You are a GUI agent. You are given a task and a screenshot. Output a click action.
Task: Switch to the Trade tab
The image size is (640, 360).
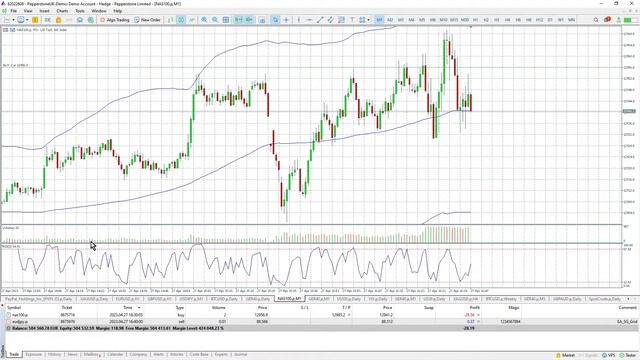pyautogui.click(x=14, y=354)
